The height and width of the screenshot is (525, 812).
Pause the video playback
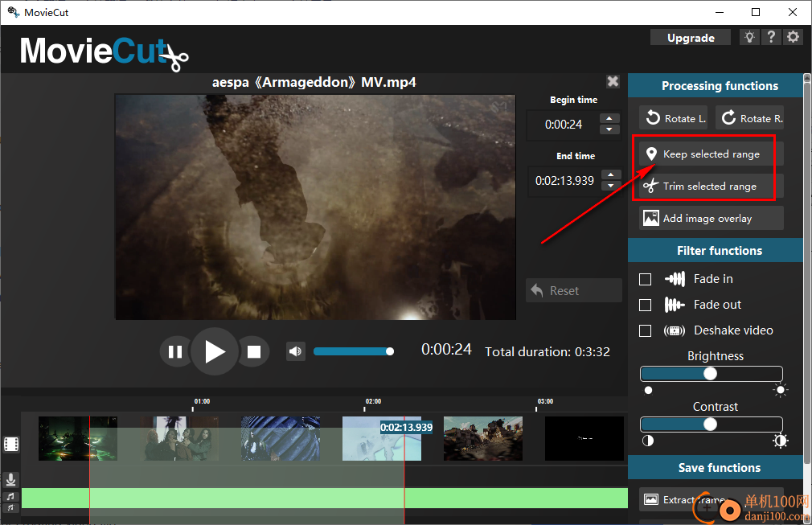click(x=175, y=352)
